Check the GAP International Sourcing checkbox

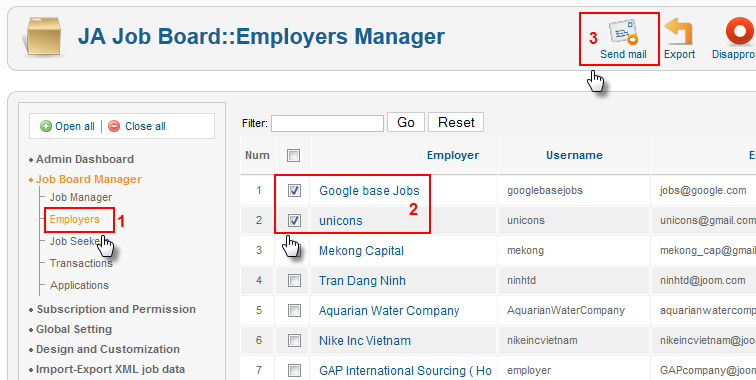coord(294,370)
